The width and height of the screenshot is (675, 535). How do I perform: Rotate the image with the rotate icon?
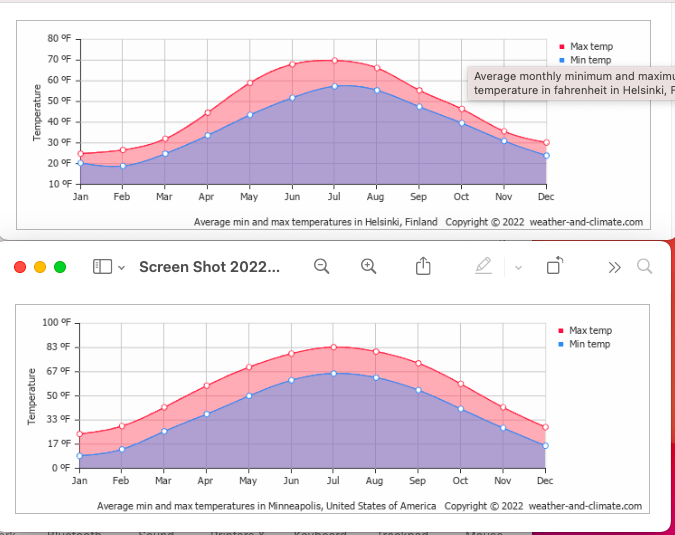(x=555, y=266)
